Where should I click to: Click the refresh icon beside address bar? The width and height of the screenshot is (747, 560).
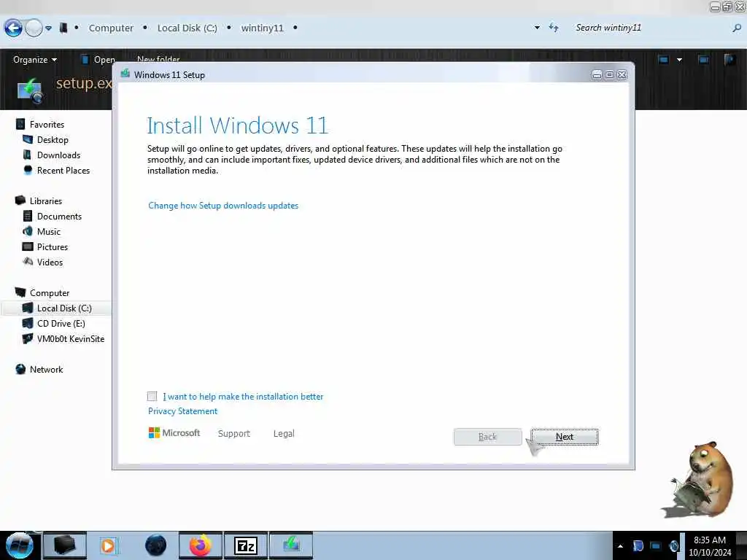(554, 28)
